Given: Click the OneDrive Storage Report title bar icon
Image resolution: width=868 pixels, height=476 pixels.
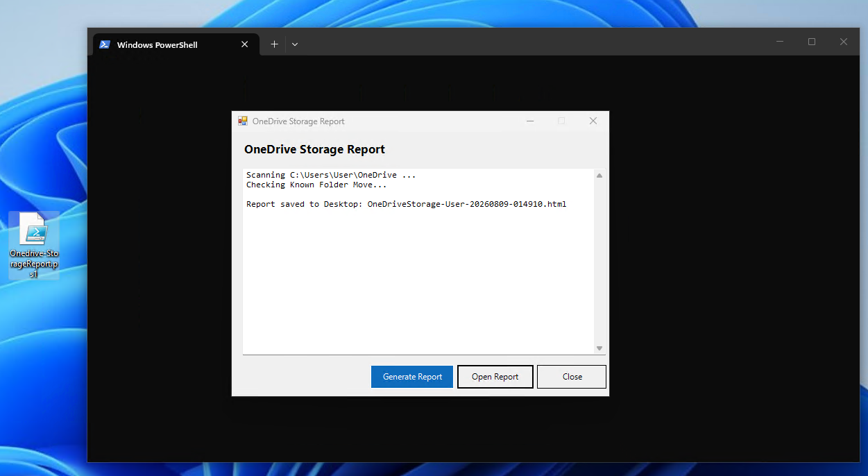Looking at the screenshot, I should click(243, 121).
